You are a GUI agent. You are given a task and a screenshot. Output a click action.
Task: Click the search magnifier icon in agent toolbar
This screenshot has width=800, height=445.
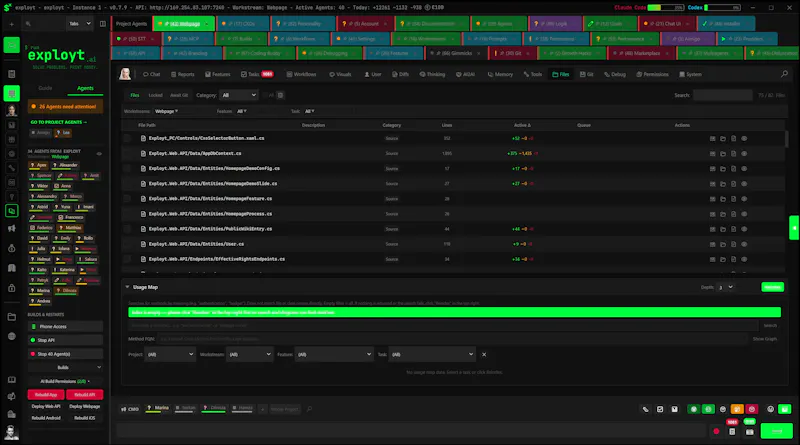tap(784, 74)
